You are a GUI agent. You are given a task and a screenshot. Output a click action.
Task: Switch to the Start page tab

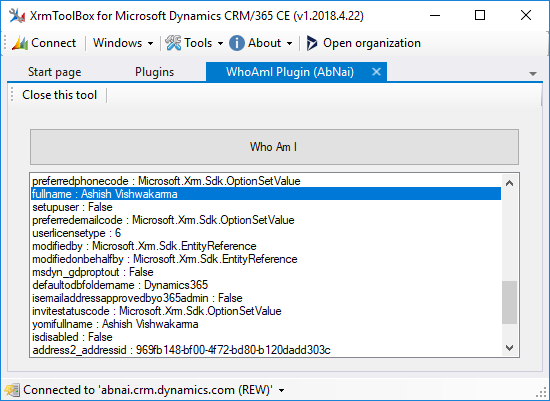[54, 72]
